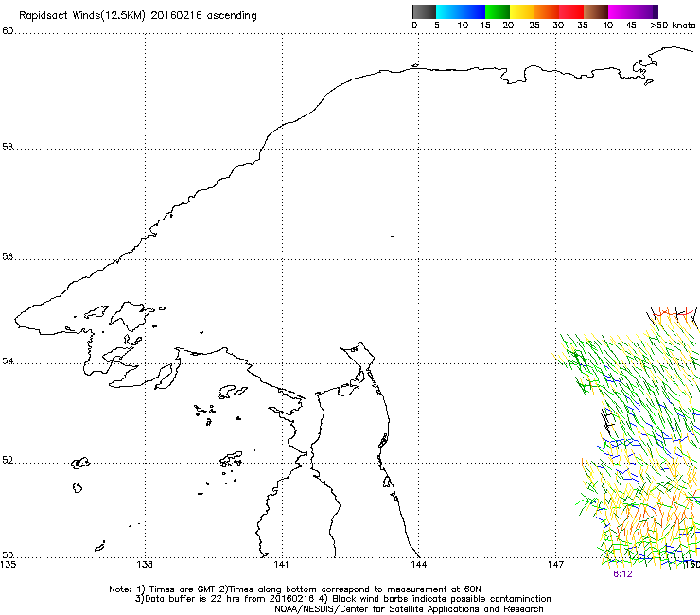Click the '45' legend scale label
The height and width of the screenshot is (615, 700).
tap(631, 26)
